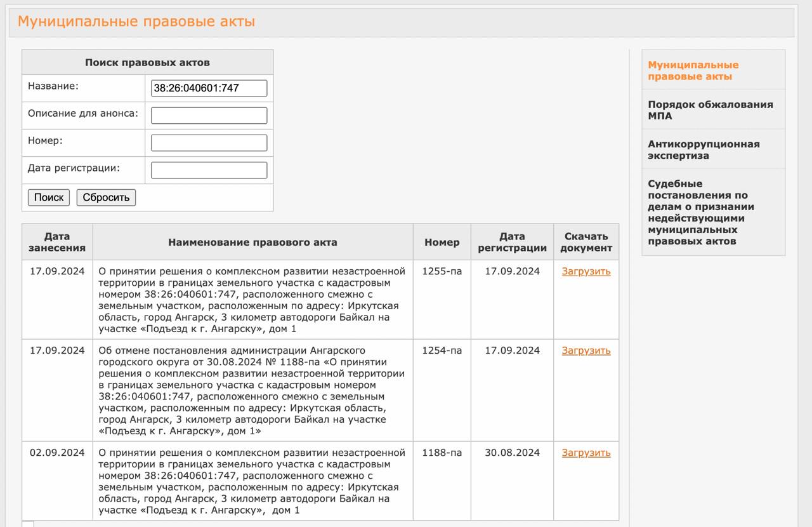812x527 pixels.
Task: Click the orange page heading at top
Action: coord(136,22)
